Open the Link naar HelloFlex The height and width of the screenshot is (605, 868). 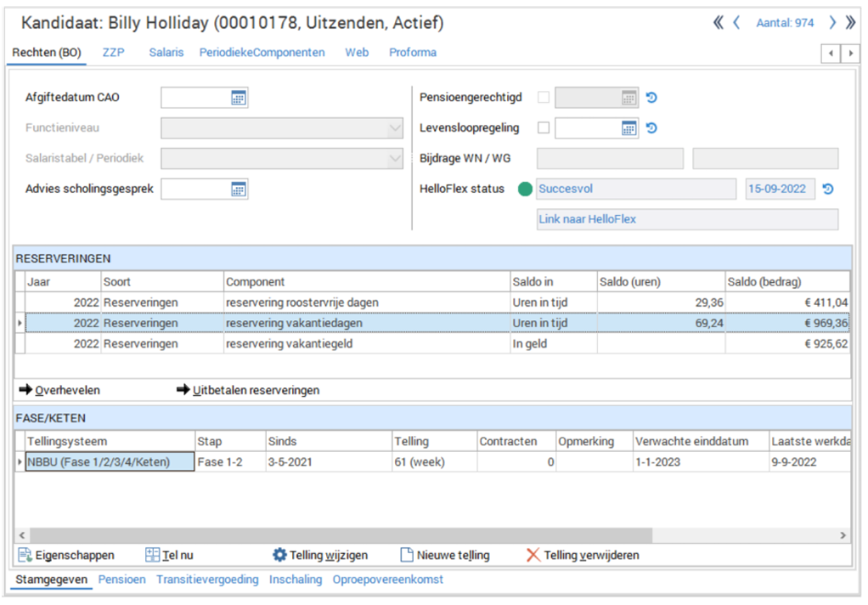pos(587,219)
